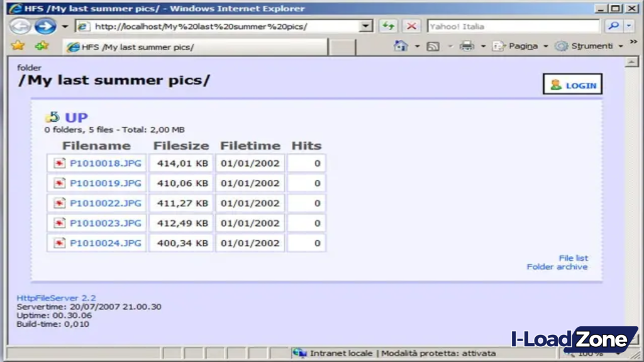Click the Refresh icon beside the address bar

388,26
